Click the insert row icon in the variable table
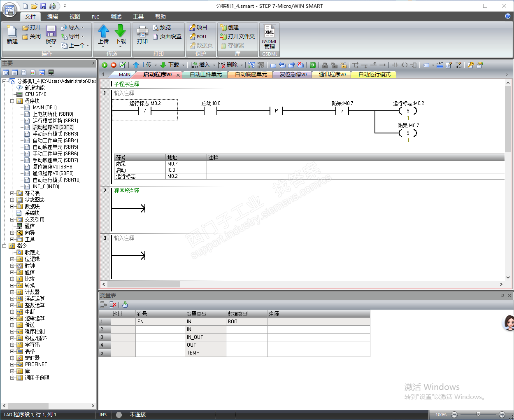 104,305
